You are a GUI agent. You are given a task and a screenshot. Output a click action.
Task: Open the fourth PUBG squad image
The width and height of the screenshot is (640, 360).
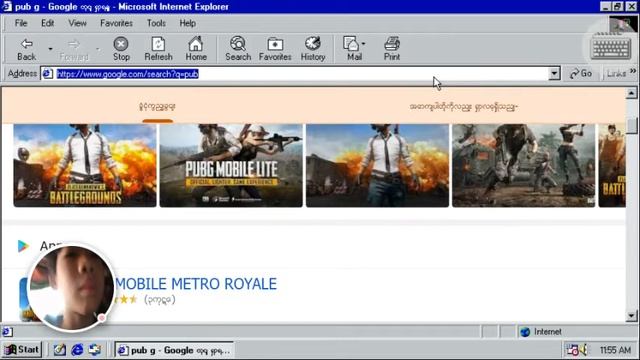click(524, 165)
